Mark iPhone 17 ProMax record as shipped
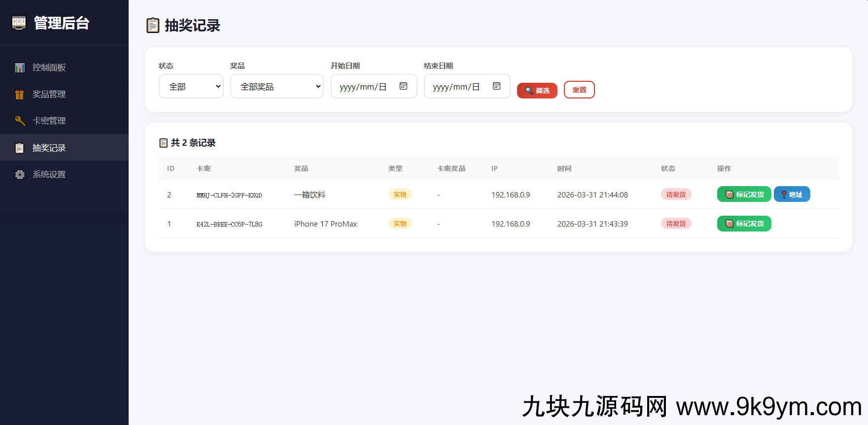The width and height of the screenshot is (868, 425). 744,224
